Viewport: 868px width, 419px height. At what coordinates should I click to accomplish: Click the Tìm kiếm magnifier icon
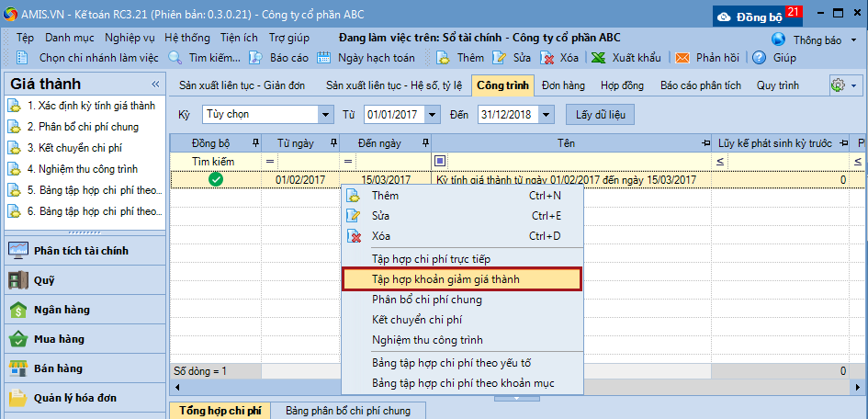pyautogui.click(x=175, y=57)
